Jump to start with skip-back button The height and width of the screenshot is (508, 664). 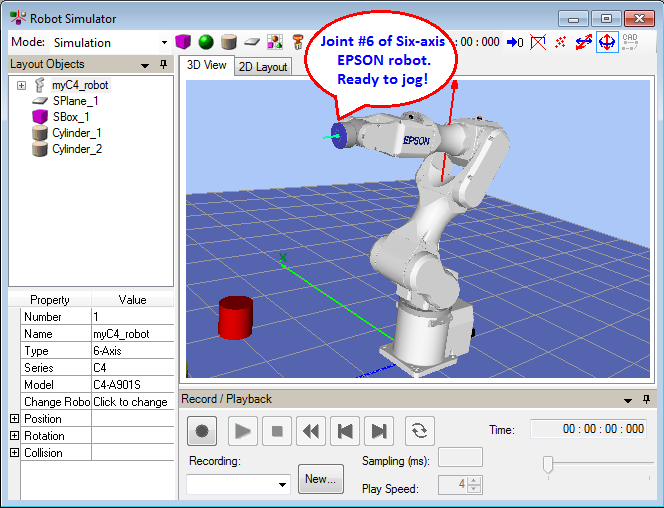345,431
